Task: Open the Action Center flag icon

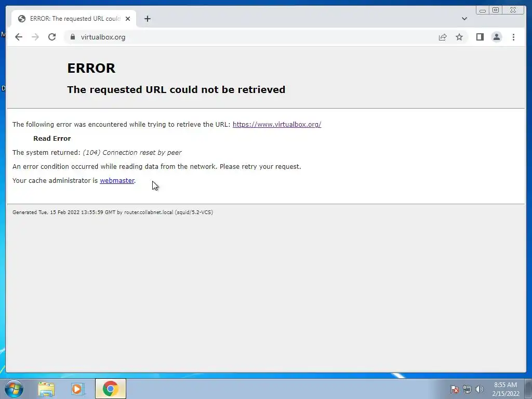Action: (455, 389)
